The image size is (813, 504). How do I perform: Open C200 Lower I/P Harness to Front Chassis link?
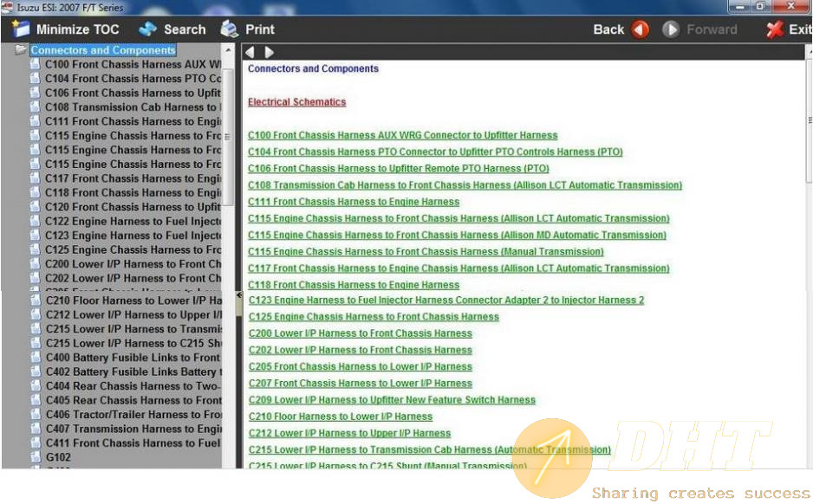click(x=361, y=333)
